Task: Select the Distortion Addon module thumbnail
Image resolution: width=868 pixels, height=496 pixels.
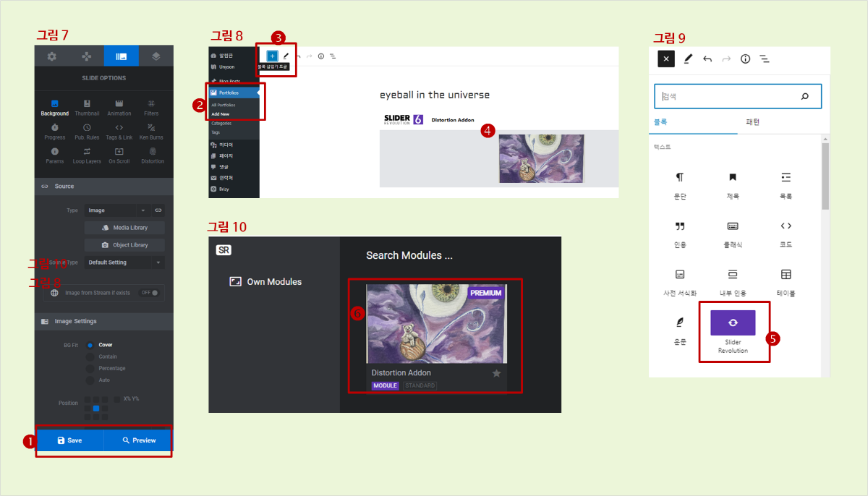Action: [x=436, y=323]
